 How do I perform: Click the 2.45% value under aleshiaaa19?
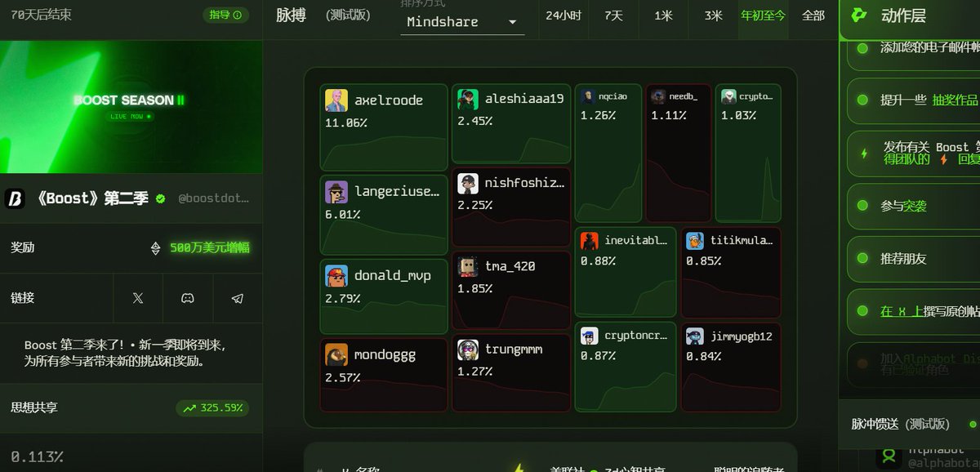coord(475,121)
